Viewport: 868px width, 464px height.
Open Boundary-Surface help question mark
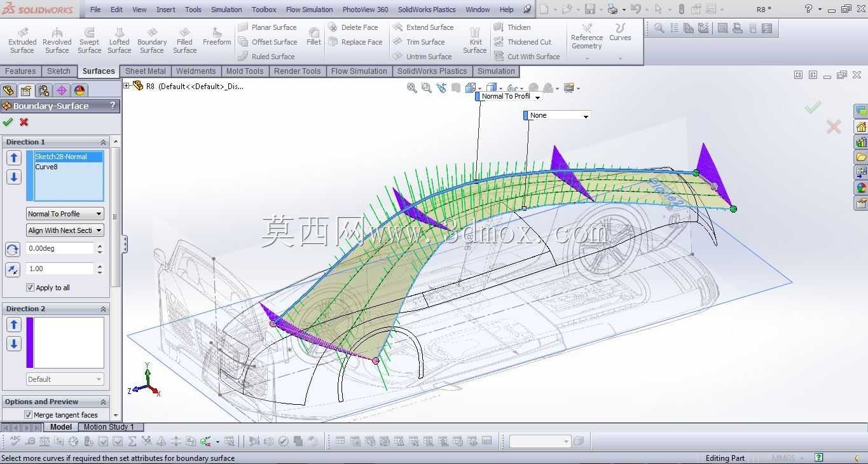click(113, 106)
